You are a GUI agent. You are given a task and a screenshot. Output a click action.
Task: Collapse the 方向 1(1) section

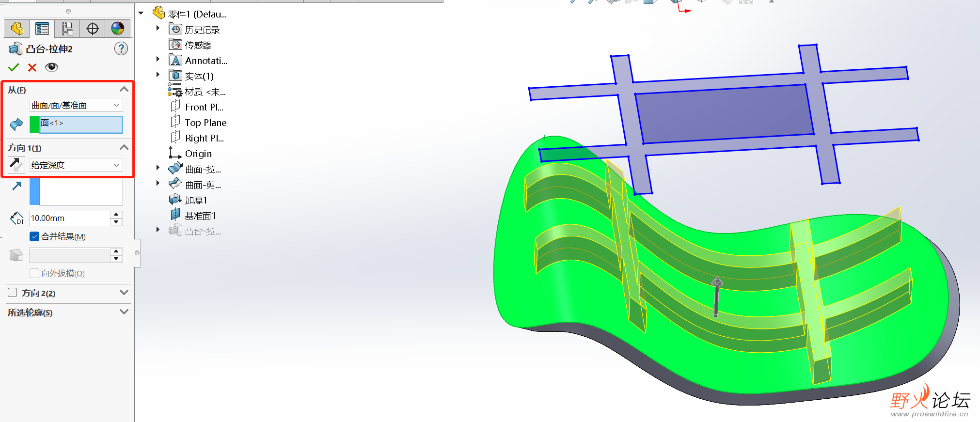pos(124,147)
